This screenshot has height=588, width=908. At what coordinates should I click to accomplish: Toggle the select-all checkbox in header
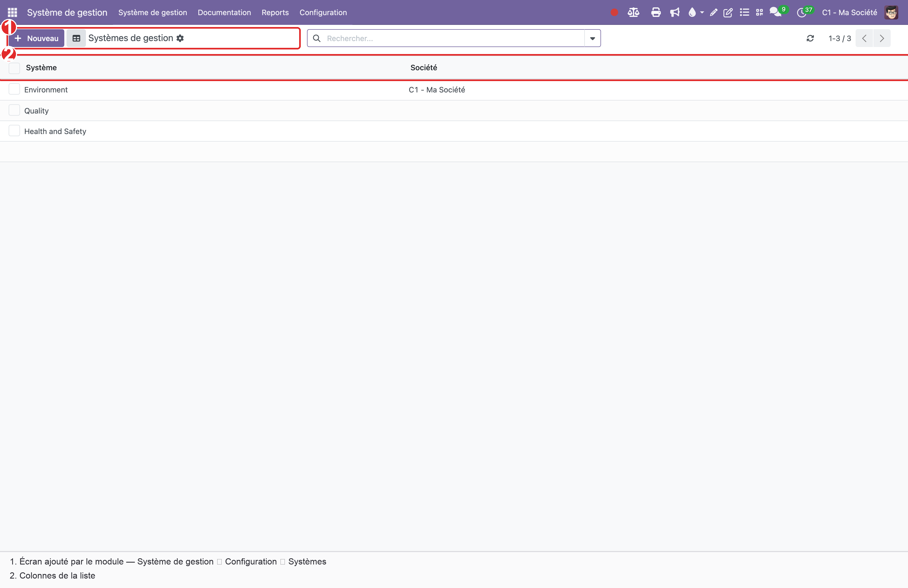pos(14,68)
